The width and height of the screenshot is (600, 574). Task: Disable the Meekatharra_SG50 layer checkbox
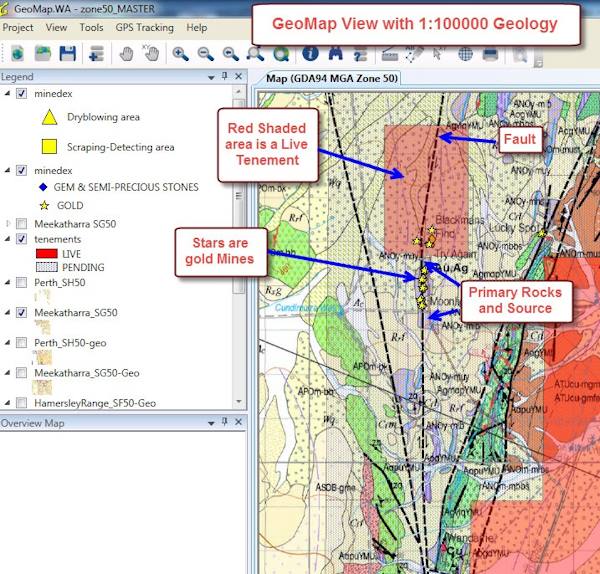[x=22, y=313]
